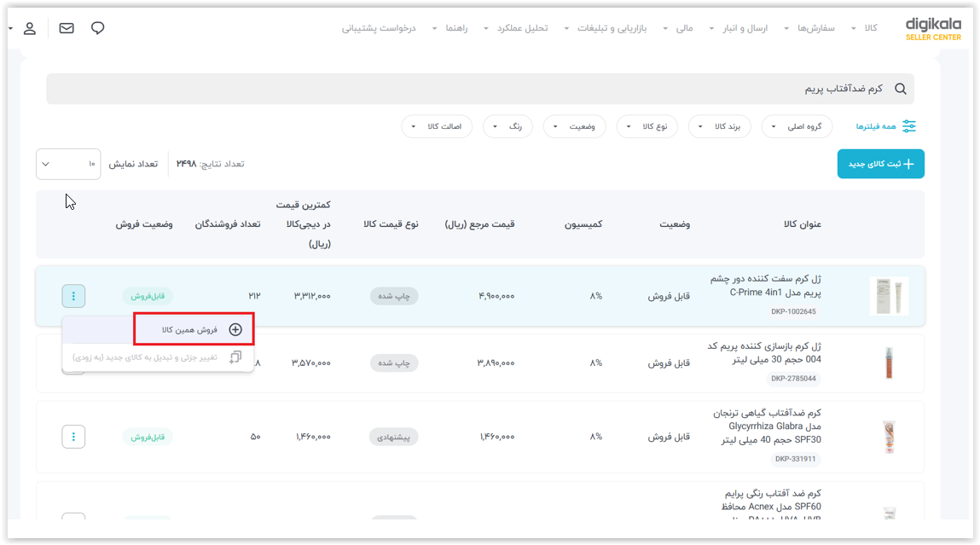Expand the arrow beside the profile icon
Screen dimensions: 980x545
pyautogui.click(x=10, y=29)
